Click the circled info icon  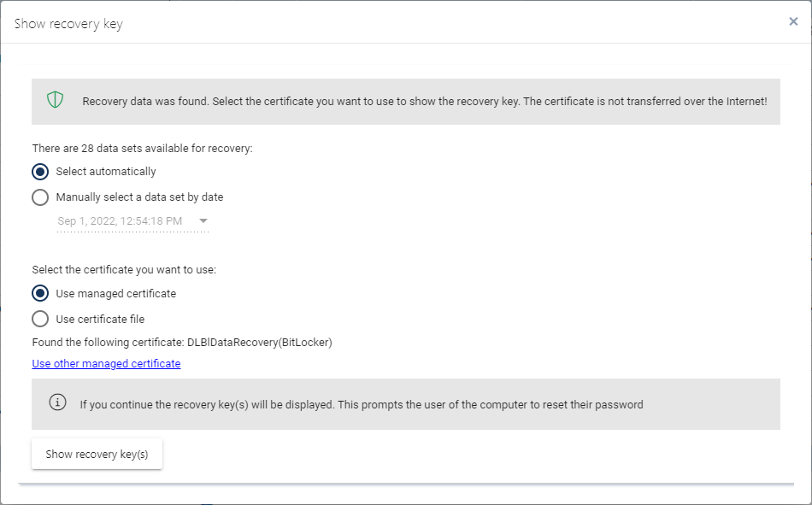57,402
